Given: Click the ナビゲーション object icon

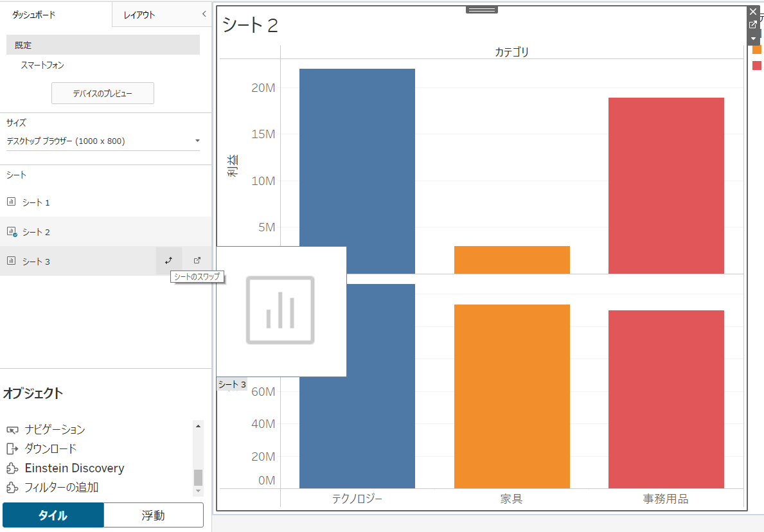Looking at the screenshot, I should pos(12,430).
